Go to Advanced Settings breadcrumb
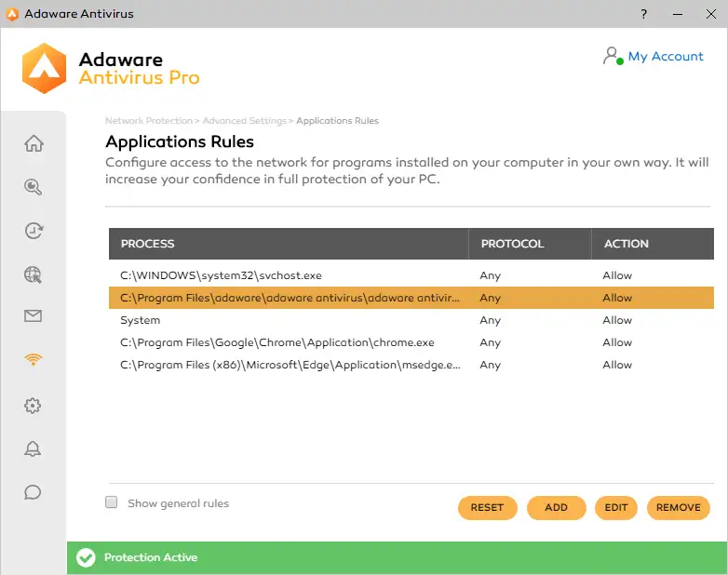Image resolution: width=728 pixels, height=575 pixels. pos(244,121)
